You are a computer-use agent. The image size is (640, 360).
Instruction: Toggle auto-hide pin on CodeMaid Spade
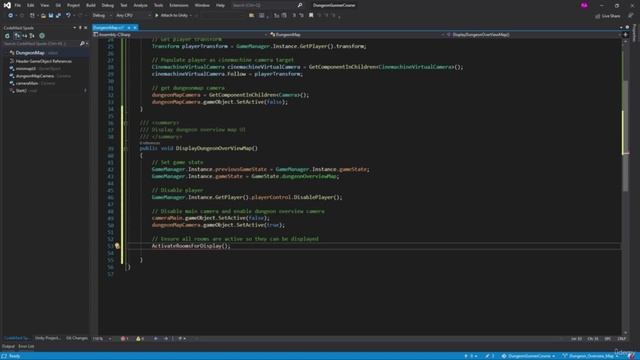pos(80,28)
